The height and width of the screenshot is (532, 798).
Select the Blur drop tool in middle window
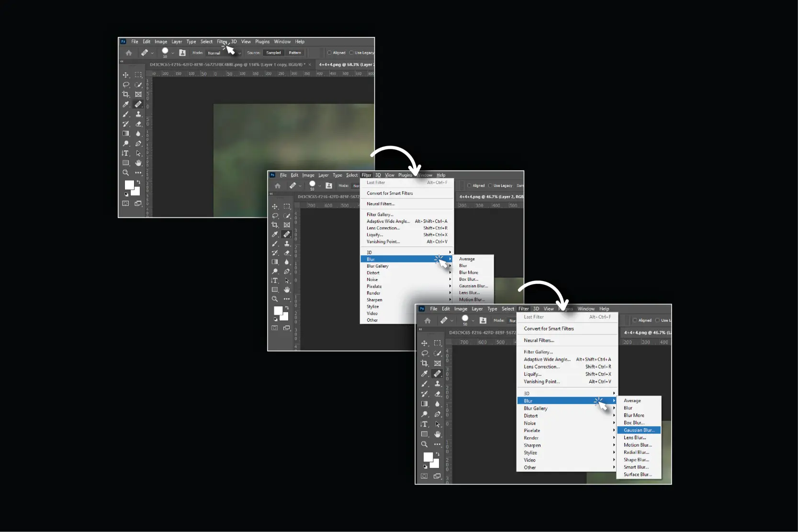pos(287,262)
